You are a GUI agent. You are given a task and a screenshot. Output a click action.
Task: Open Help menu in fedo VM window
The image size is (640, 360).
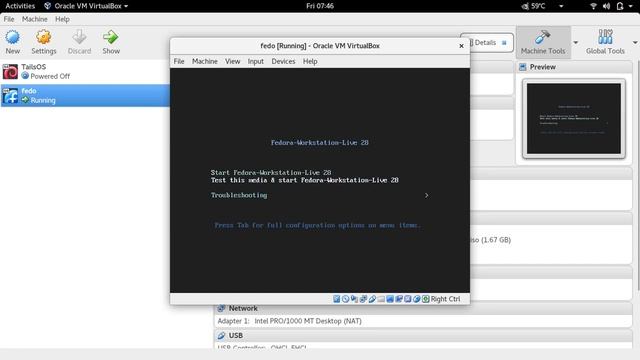point(310,61)
